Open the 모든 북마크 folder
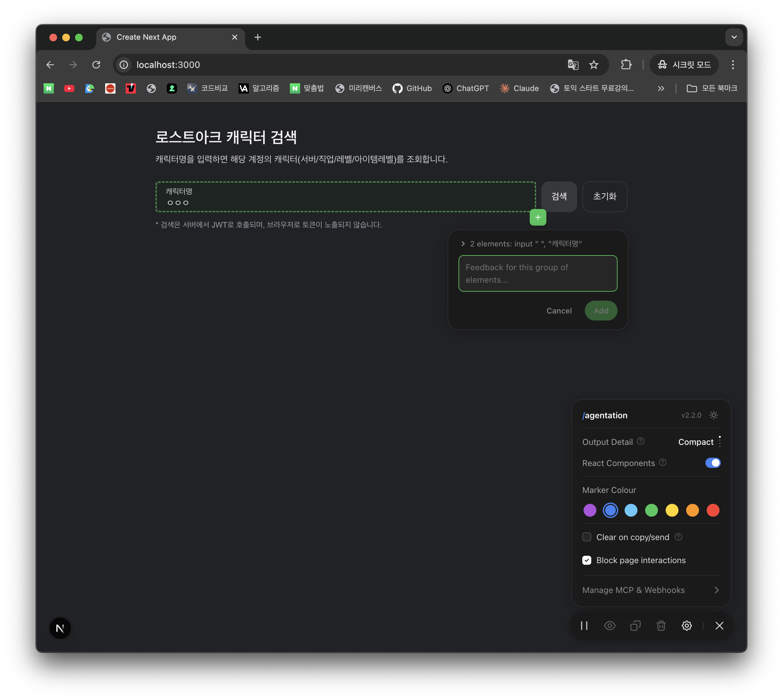The height and width of the screenshot is (700, 783). tap(712, 88)
